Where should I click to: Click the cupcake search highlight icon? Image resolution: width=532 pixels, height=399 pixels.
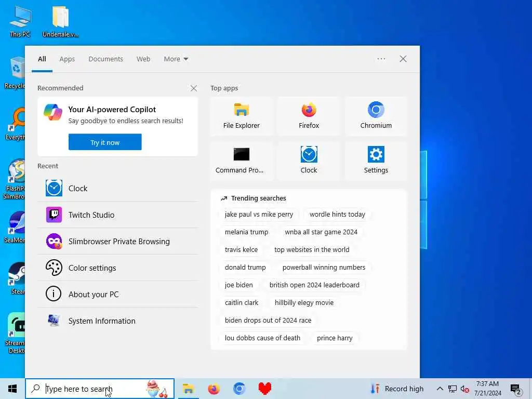pyautogui.click(x=156, y=389)
